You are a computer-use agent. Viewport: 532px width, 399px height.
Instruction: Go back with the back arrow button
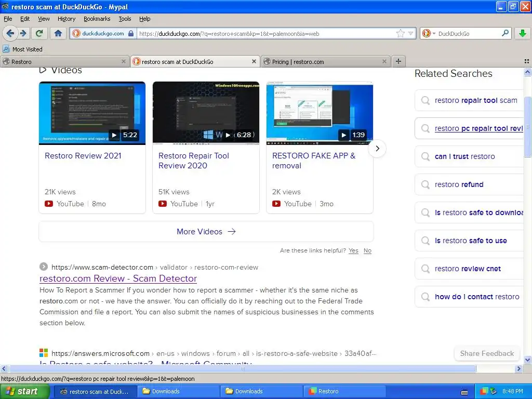[x=10, y=33]
